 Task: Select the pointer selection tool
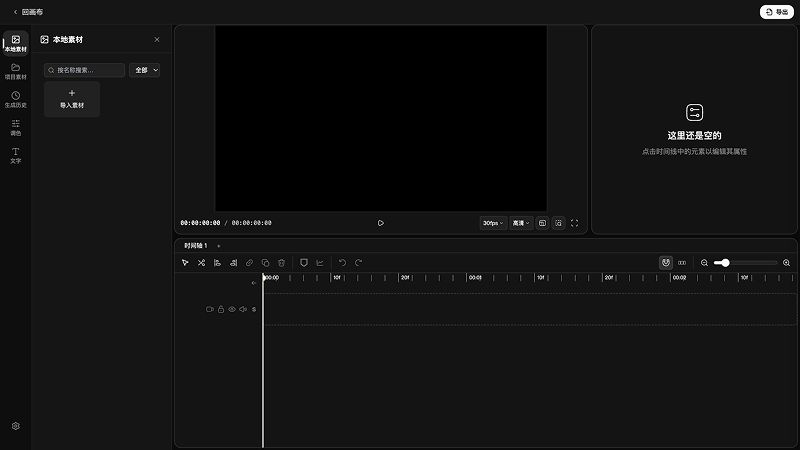tap(185, 263)
